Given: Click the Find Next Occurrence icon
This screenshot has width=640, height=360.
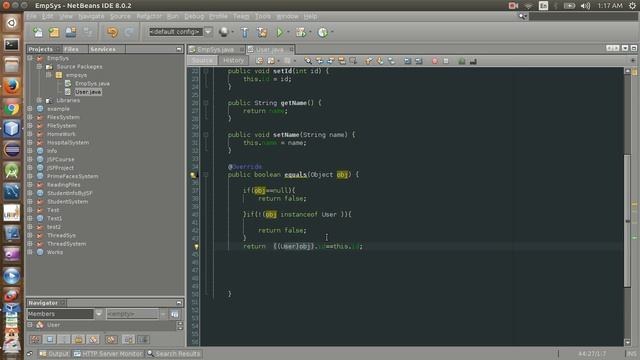Looking at the screenshot, I should [x=331, y=61].
